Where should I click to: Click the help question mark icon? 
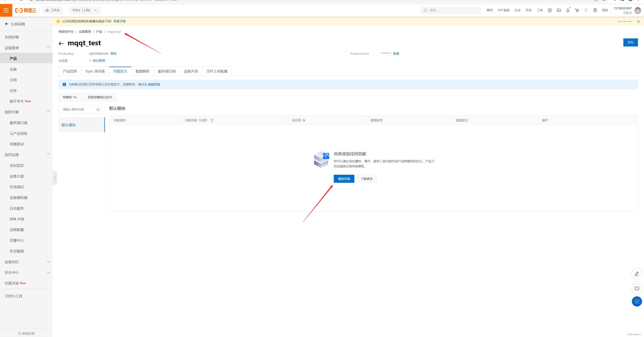[595, 10]
